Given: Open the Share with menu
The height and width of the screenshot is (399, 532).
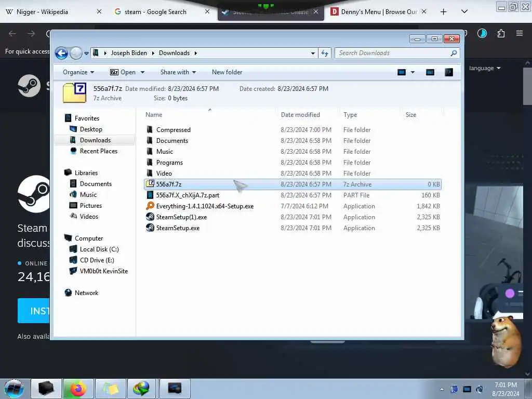Looking at the screenshot, I should click(178, 72).
